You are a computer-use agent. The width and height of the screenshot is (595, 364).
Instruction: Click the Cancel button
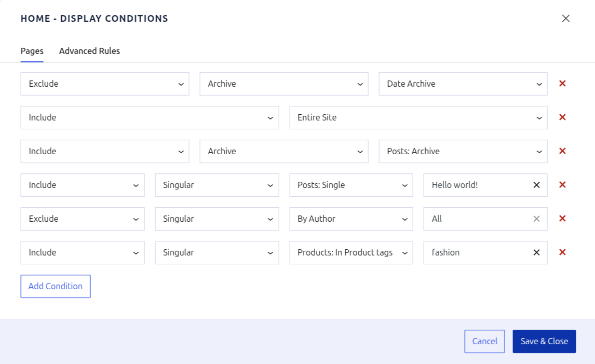pyautogui.click(x=484, y=341)
